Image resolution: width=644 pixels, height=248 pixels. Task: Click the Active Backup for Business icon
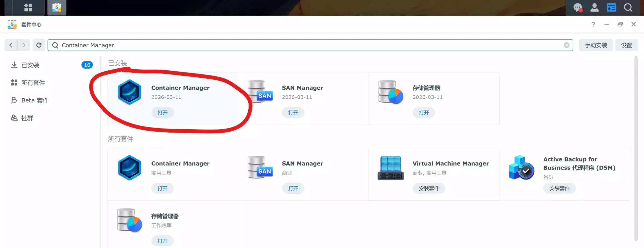521,167
